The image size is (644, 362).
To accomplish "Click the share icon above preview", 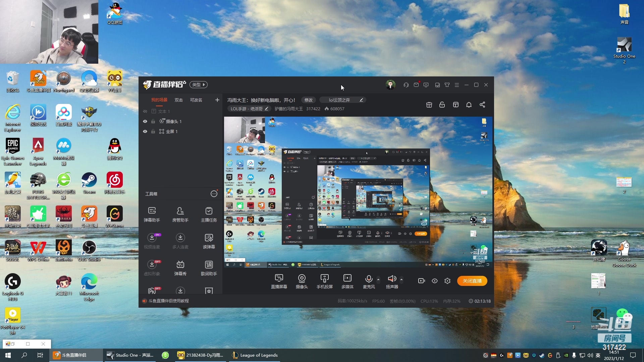I will pos(482,105).
